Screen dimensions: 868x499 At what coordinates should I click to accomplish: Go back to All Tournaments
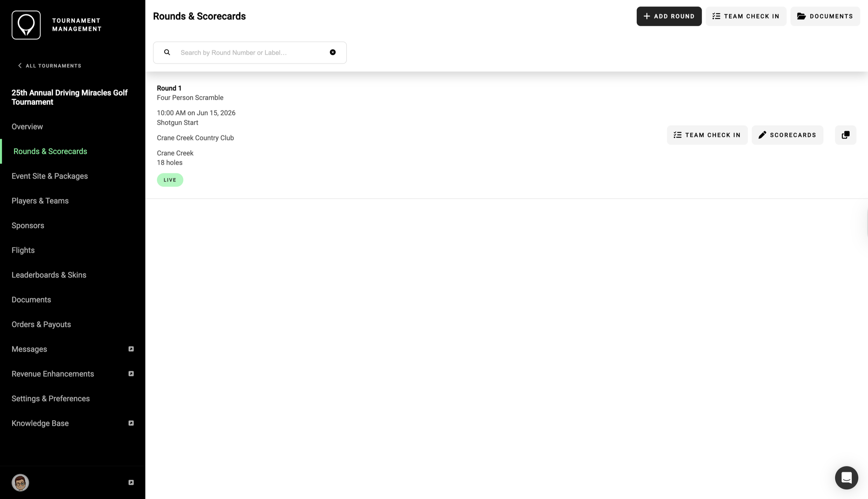point(50,66)
